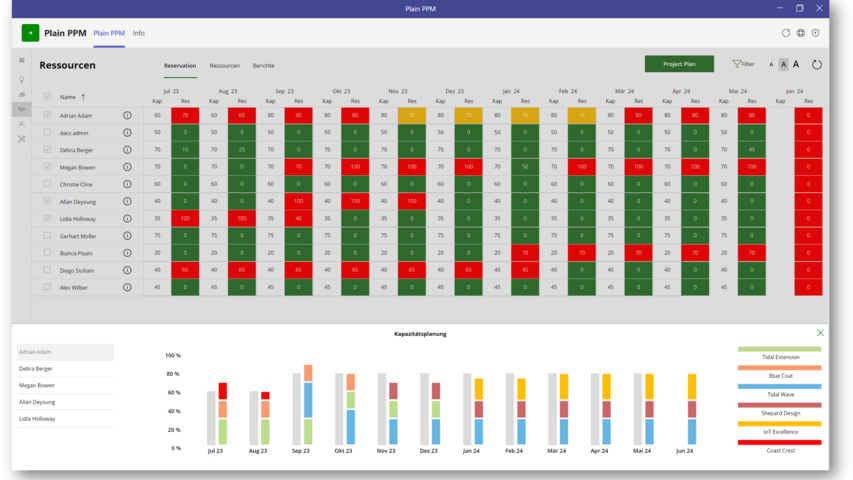Open the Info tab in header
853x480 pixels.
point(139,33)
